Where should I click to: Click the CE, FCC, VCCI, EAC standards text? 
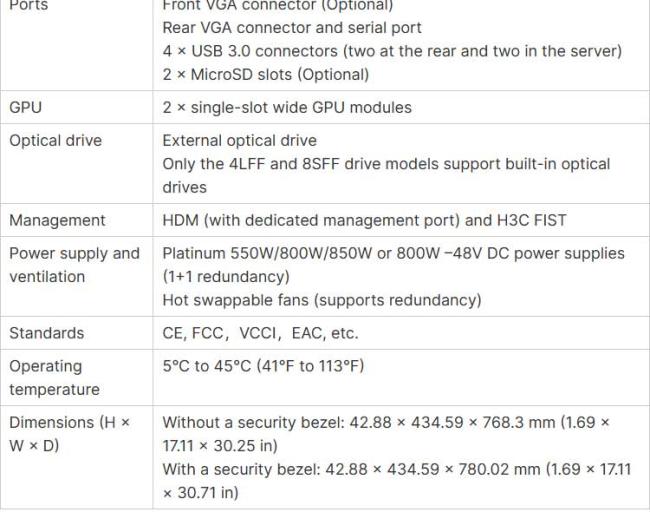tap(260, 333)
